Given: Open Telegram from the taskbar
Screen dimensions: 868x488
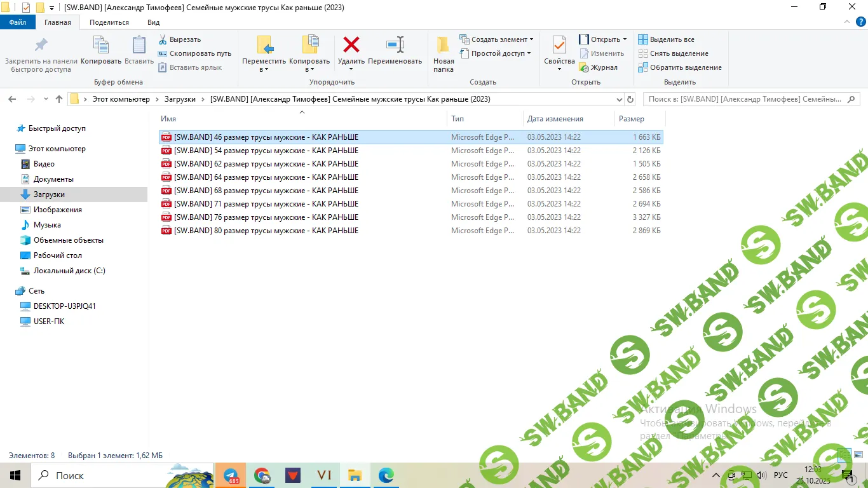Looking at the screenshot, I should tap(231, 475).
